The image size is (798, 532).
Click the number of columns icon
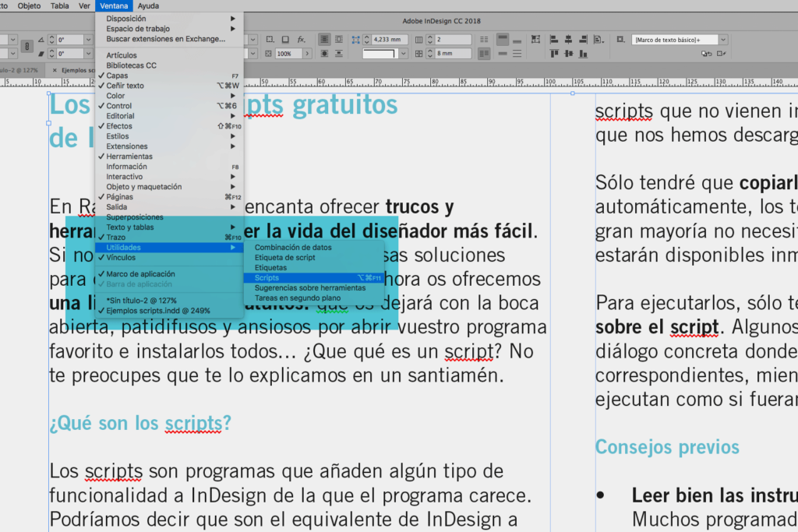click(x=418, y=40)
